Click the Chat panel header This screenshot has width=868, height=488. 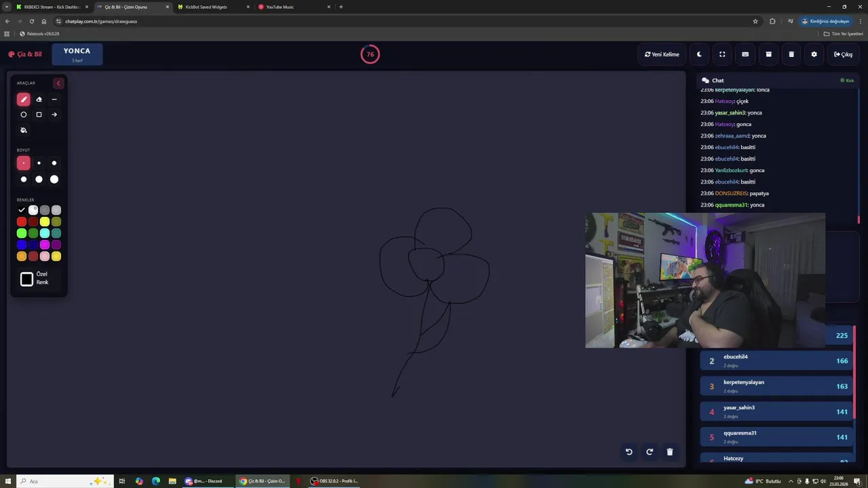click(x=778, y=80)
